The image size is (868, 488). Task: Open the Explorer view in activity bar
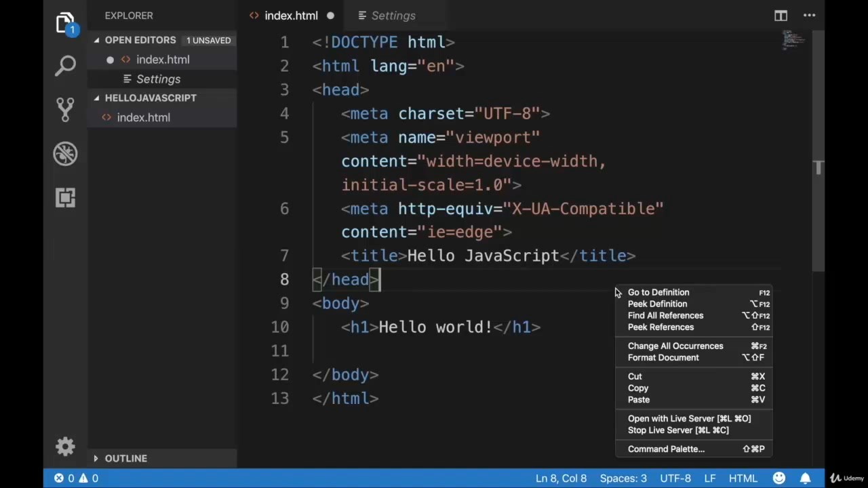coord(65,24)
